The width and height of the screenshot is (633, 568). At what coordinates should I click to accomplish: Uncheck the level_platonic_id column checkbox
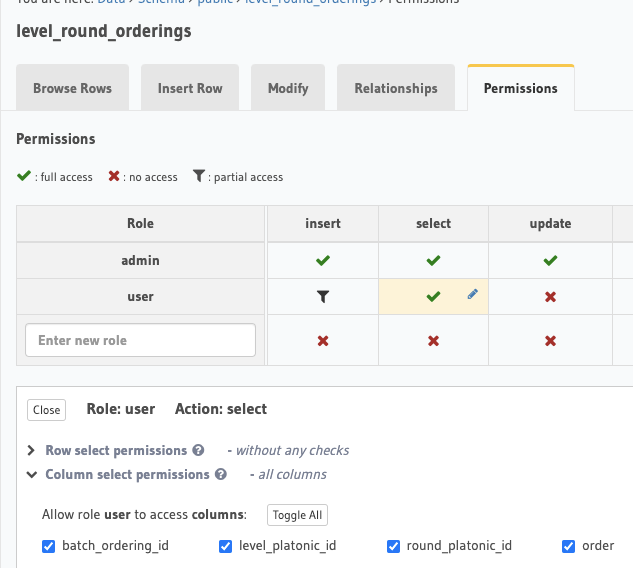pyautogui.click(x=225, y=546)
